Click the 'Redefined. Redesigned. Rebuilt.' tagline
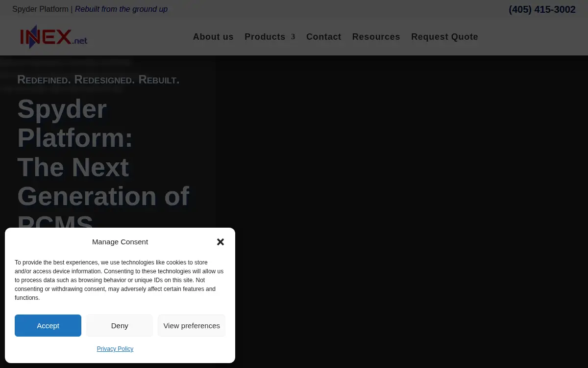The height and width of the screenshot is (368, 588). pyautogui.click(x=98, y=79)
